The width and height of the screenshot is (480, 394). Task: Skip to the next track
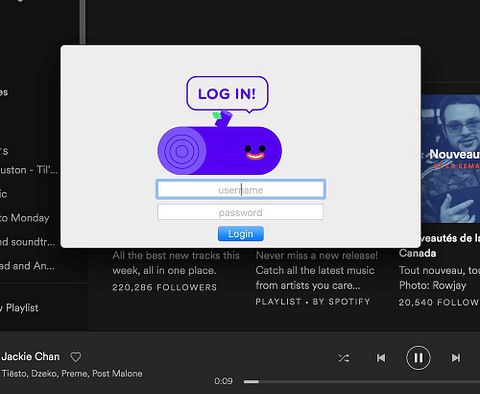pyautogui.click(x=456, y=358)
